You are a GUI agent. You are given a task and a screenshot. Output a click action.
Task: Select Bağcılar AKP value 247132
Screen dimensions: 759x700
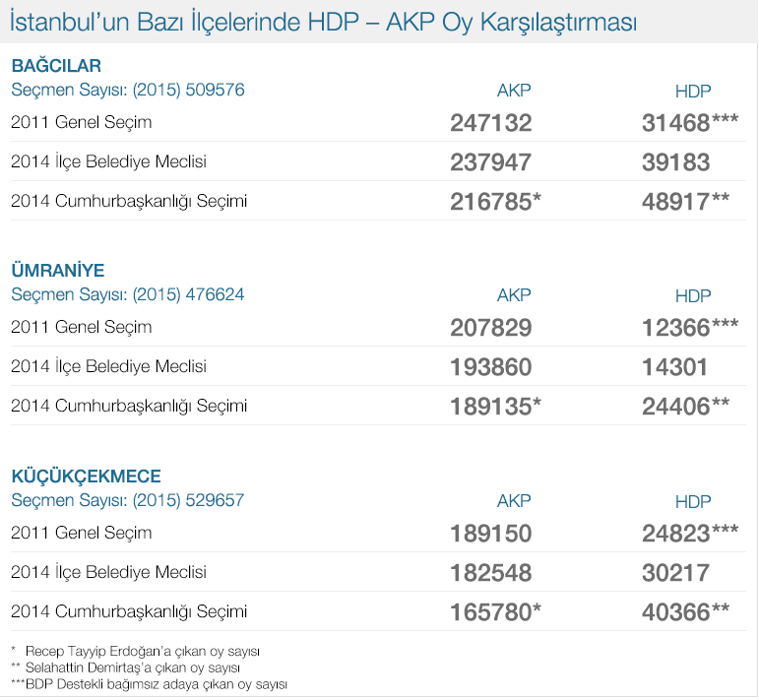(x=491, y=123)
